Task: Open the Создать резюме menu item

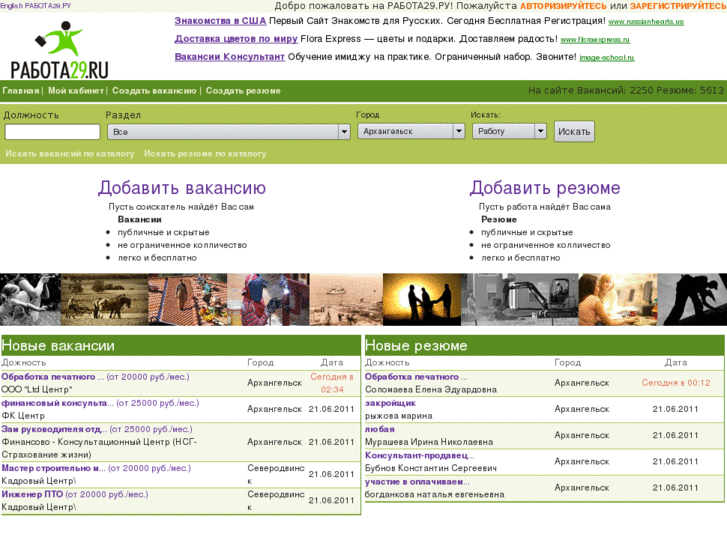Action: 243,90
